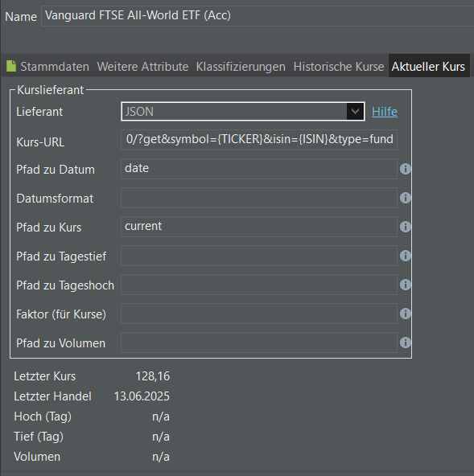
Task: Click the green document icon on Stammdaten tab
Action: 11,66
